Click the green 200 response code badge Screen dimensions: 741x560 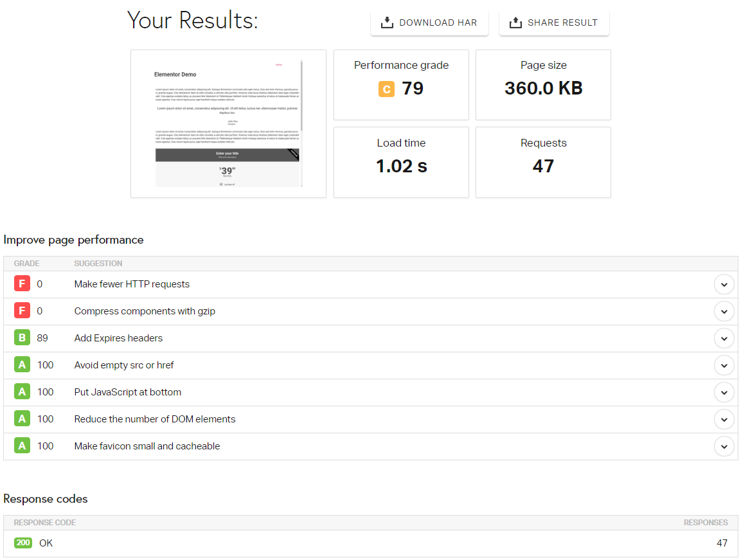23,543
